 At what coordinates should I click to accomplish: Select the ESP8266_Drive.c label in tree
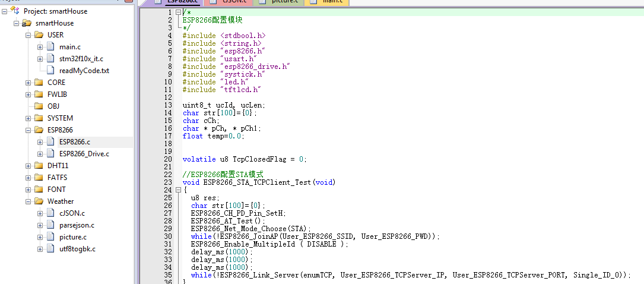click(84, 154)
